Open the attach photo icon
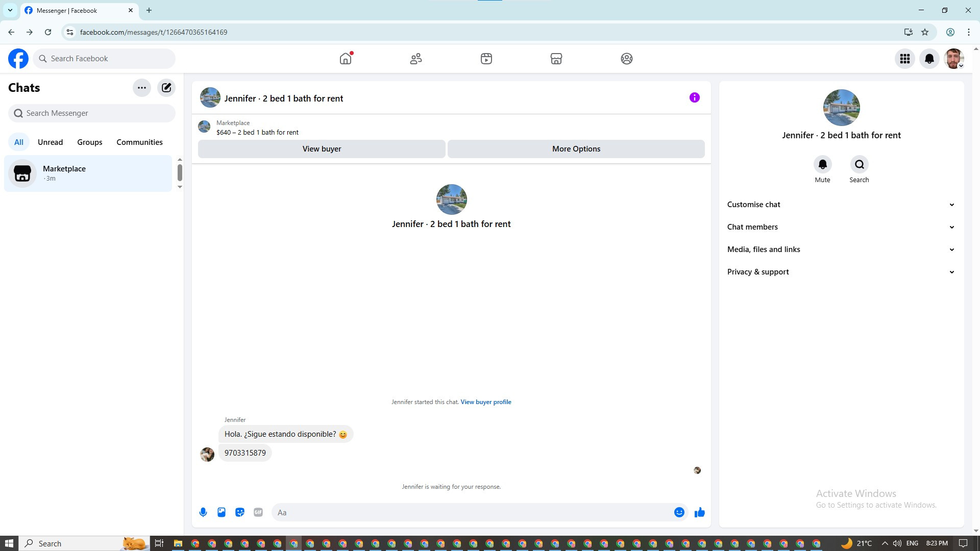This screenshot has height=551, width=980. tap(222, 512)
